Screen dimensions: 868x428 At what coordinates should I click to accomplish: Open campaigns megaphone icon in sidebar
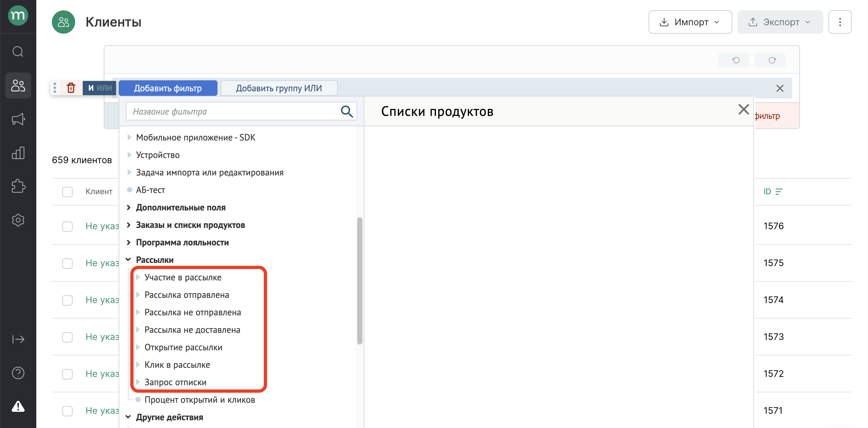pyautogui.click(x=18, y=119)
